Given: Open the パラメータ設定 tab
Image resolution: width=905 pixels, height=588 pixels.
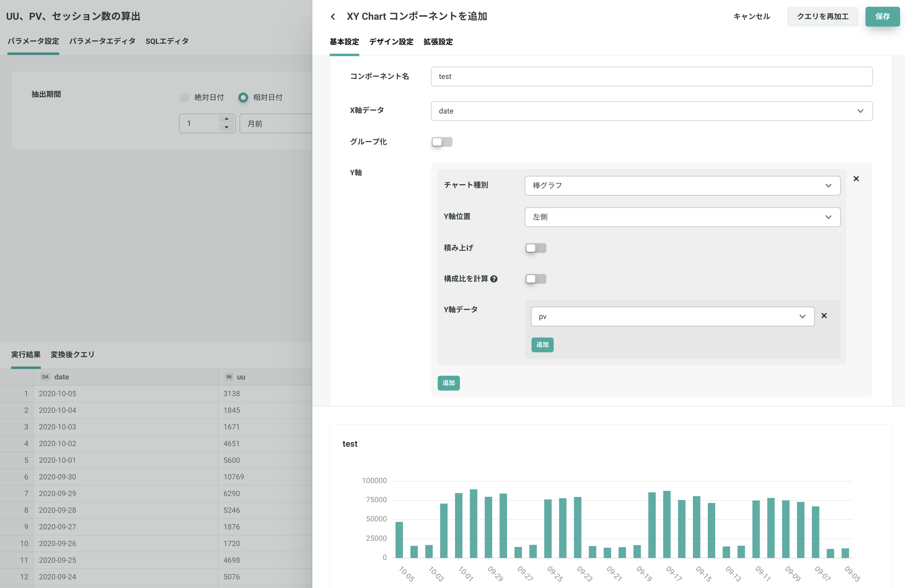Looking at the screenshot, I should 33,41.
